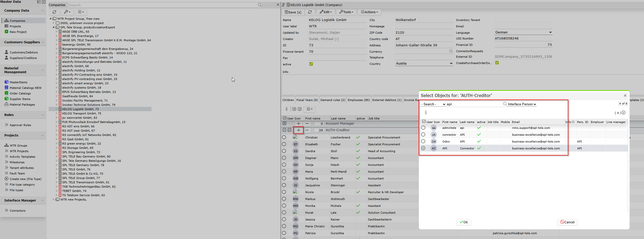Open the Actions dropdown menu

click(x=369, y=12)
